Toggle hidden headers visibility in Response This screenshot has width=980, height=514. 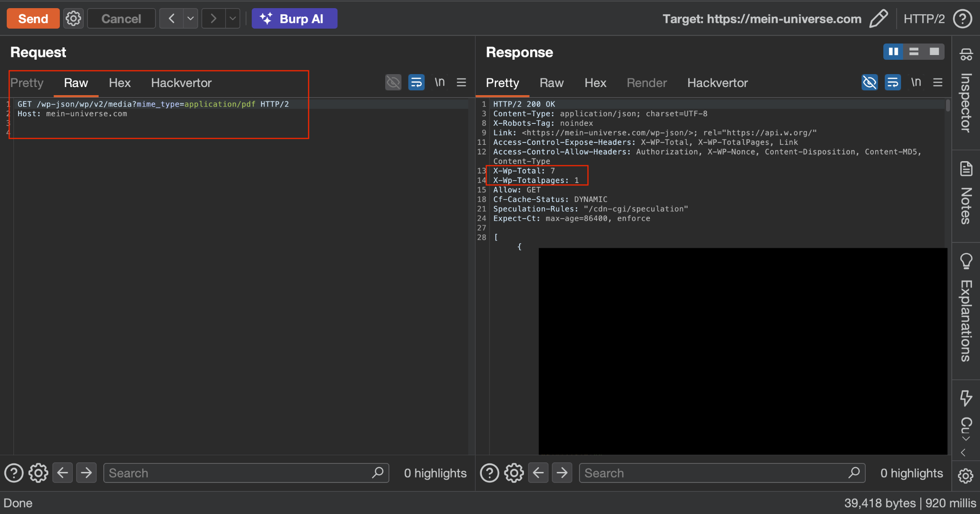870,82
